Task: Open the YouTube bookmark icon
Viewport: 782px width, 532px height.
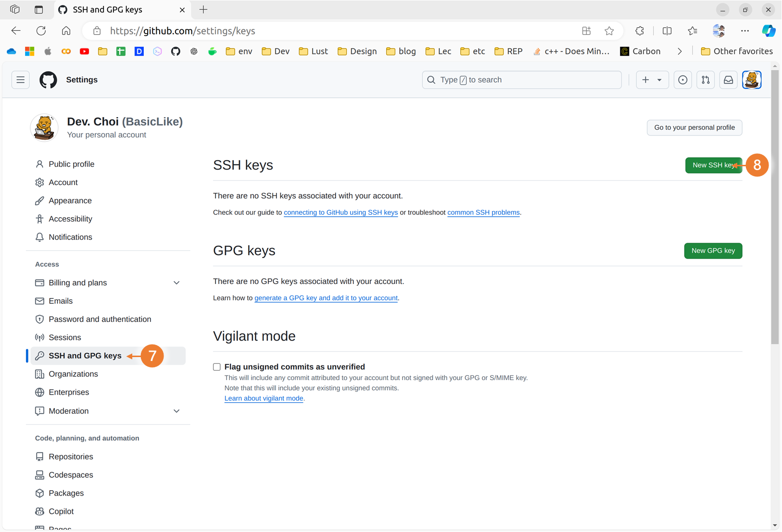Action: click(x=85, y=51)
